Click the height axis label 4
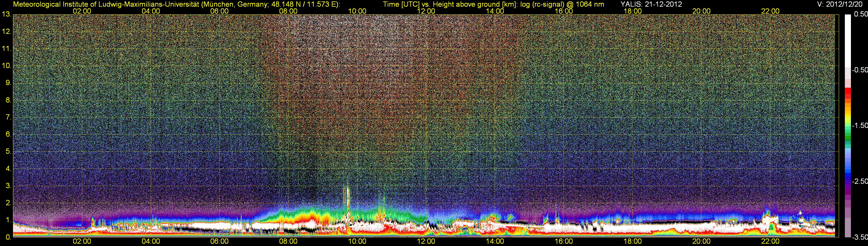The height and width of the screenshot is (246, 868). tap(8, 169)
